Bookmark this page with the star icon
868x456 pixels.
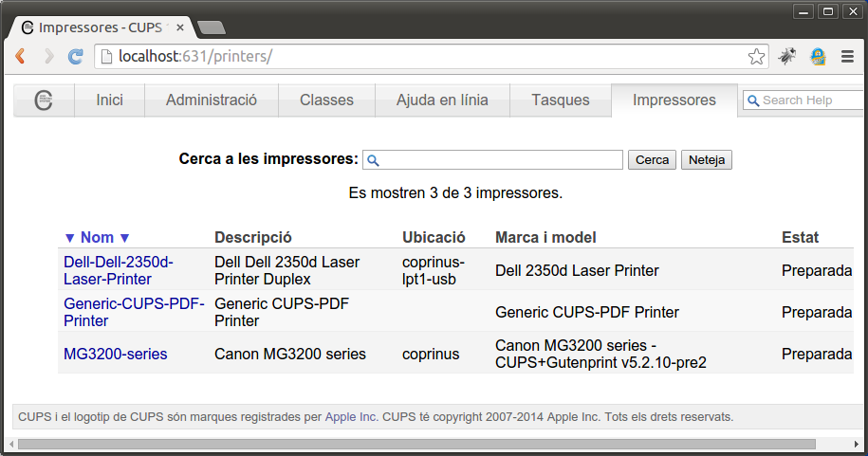point(756,57)
